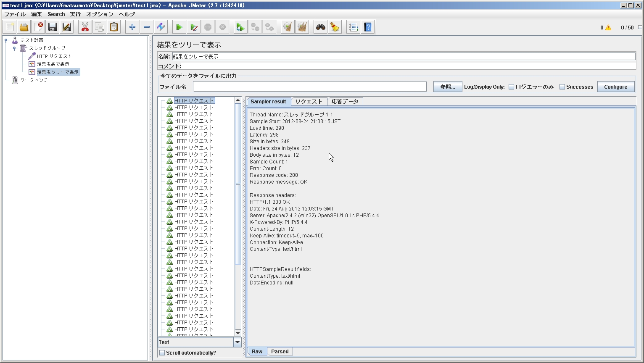This screenshot has width=644, height=363.
Task: Open the 編集 menu
Action: 37,14
